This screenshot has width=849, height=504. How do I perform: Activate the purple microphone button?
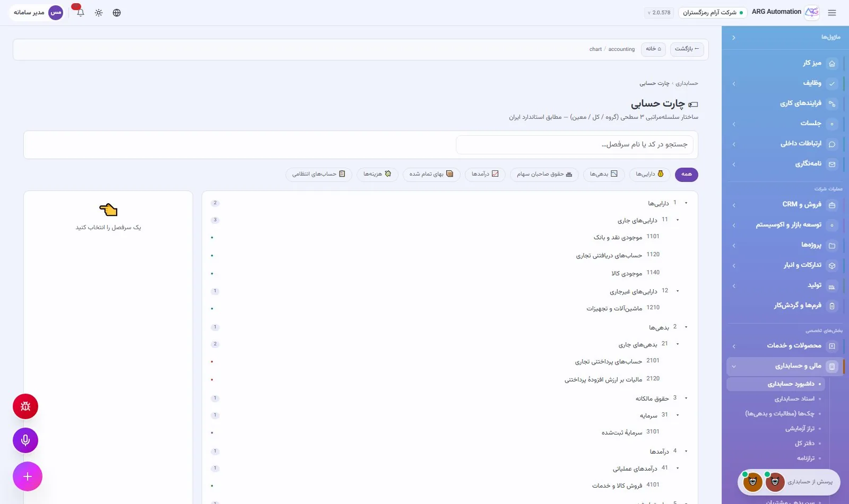(x=25, y=440)
